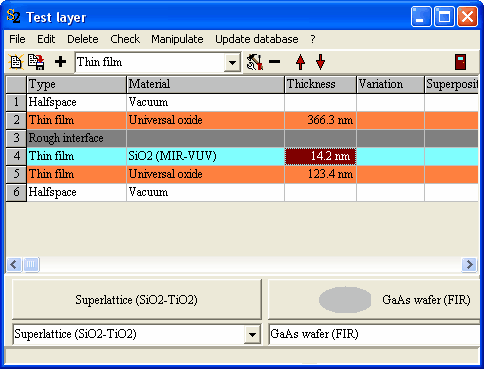Screen dimensions: 484x369
Task: Click the horizontal scrollbar thumb
Action: point(31,265)
